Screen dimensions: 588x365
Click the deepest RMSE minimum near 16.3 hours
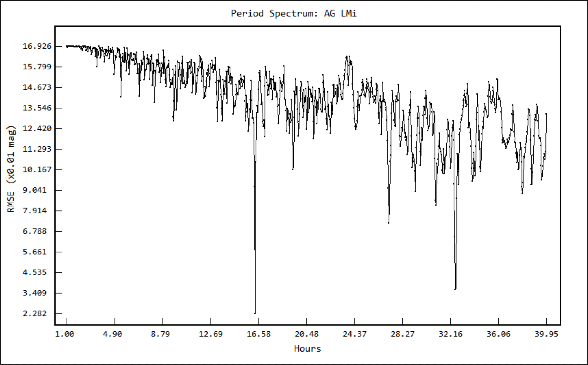coord(255,313)
